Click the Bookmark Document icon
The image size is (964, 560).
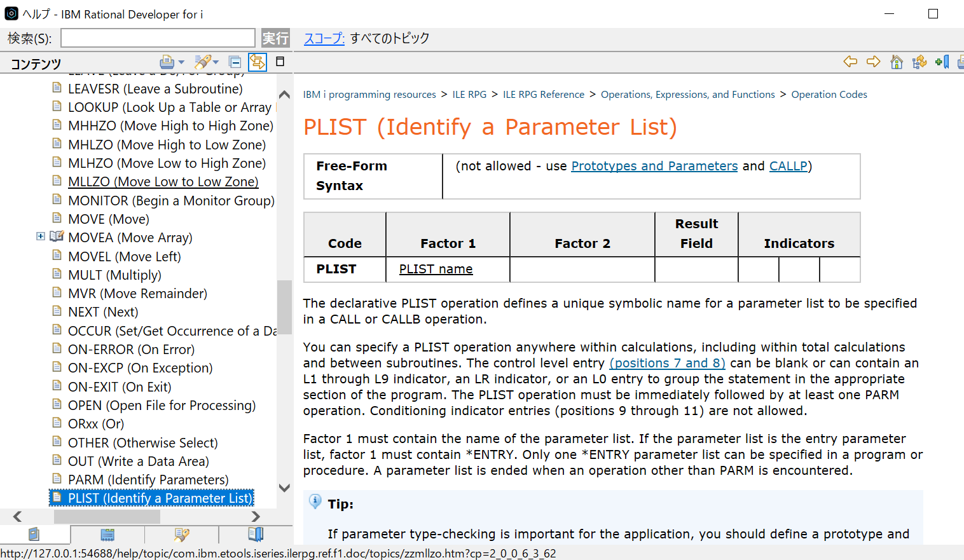pos(942,62)
